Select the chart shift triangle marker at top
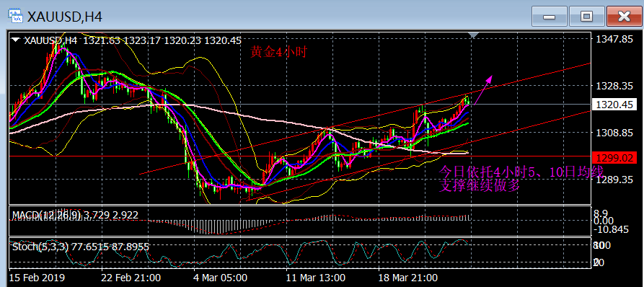644x287 pixels. 473,35
